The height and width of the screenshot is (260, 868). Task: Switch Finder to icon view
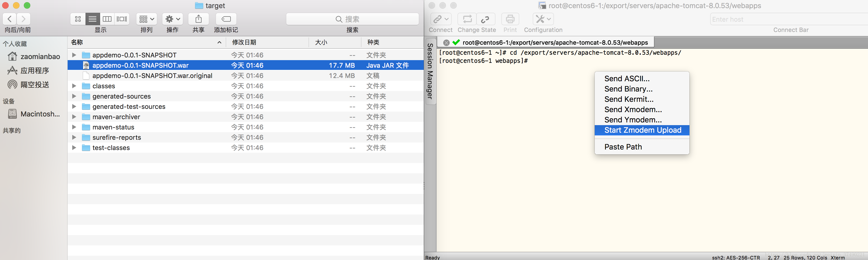click(x=78, y=19)
